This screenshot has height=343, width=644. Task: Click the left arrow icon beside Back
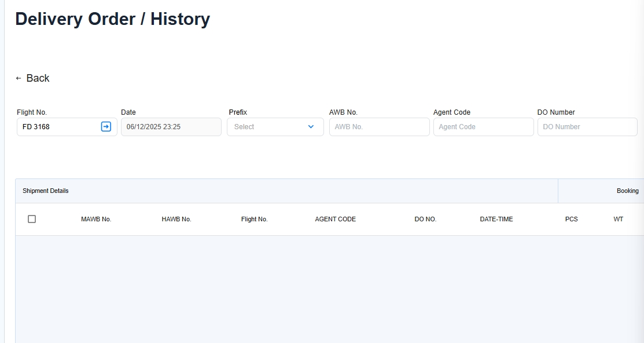coord(19,78)
